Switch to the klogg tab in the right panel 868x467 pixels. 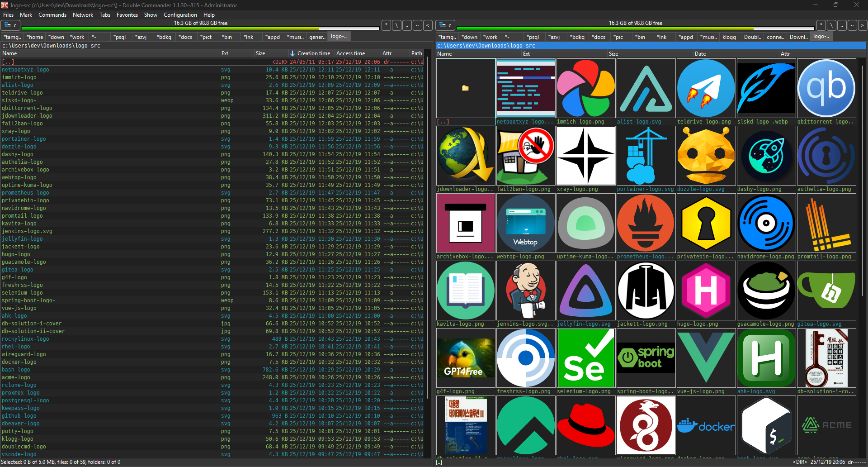[729, 37]
